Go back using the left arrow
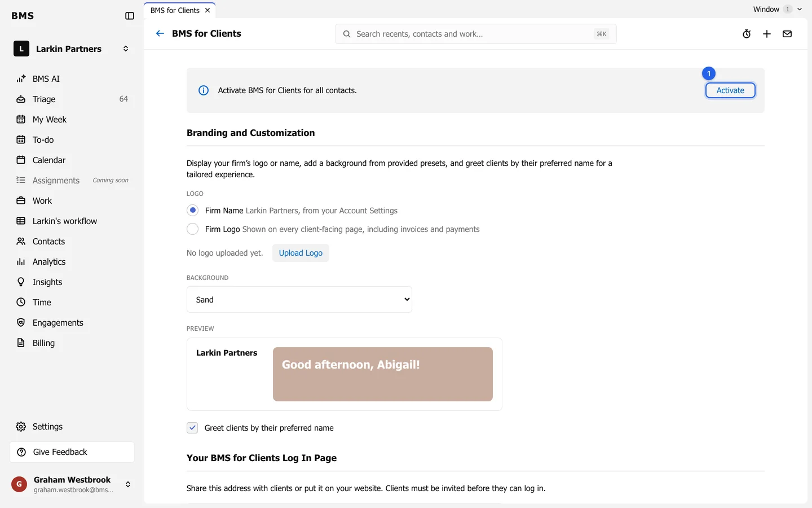Viewport: 812px width, 508px height. [160, 33]
